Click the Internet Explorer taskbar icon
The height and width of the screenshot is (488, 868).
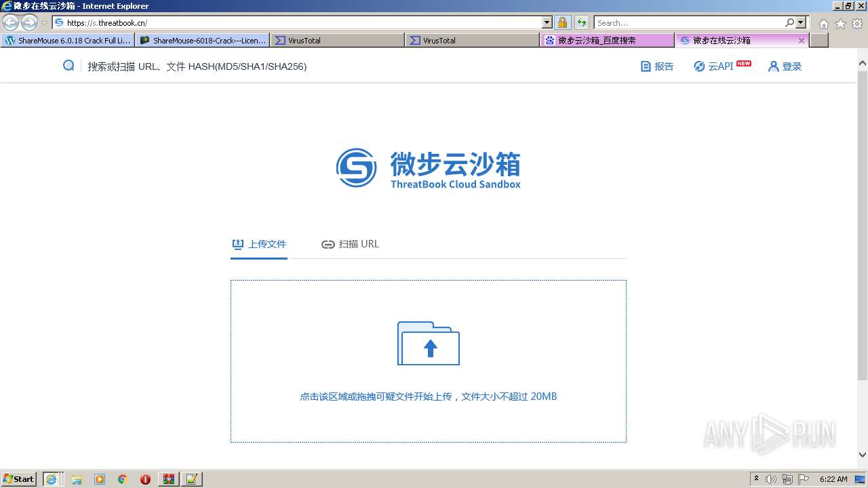click(51, 479)
